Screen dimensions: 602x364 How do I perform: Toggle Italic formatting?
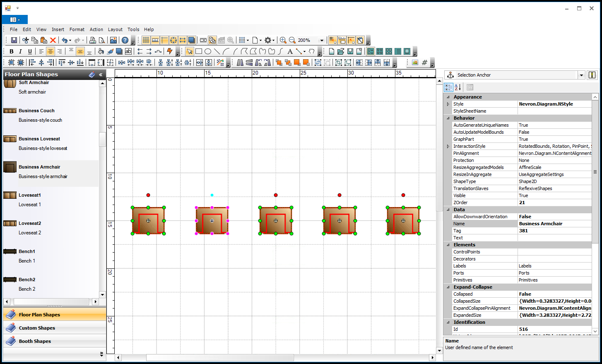pyautogui.click(x=21, y=51)
